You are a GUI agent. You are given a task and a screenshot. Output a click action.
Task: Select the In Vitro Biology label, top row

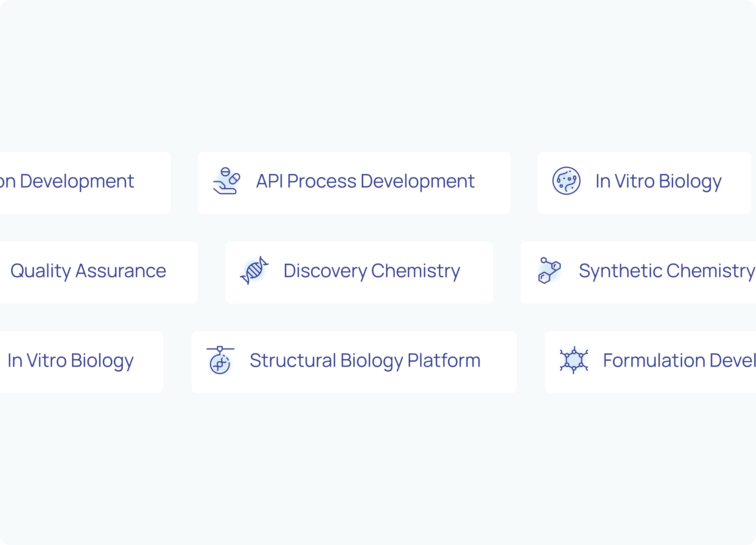pos(658,182)
